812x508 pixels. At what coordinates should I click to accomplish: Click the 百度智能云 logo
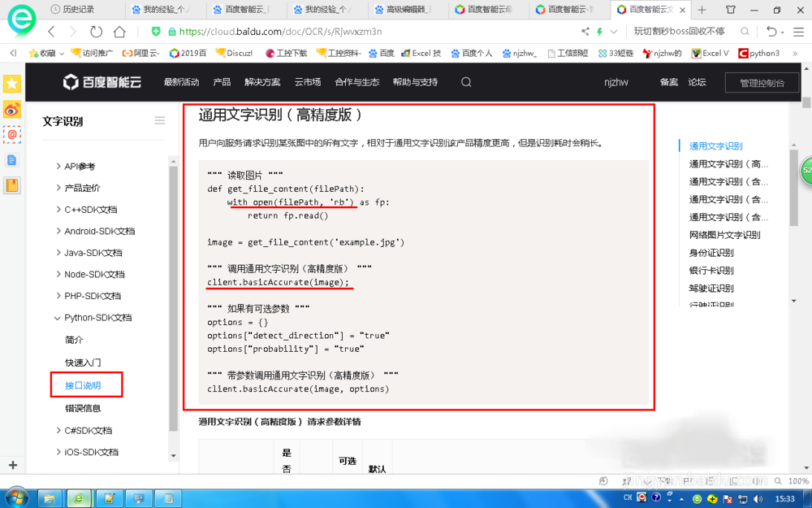(x=102, y=82)
